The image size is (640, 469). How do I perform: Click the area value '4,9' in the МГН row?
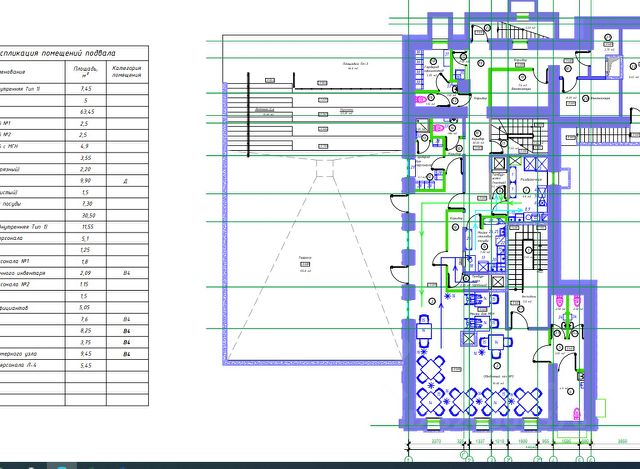(x=84, y=146)
